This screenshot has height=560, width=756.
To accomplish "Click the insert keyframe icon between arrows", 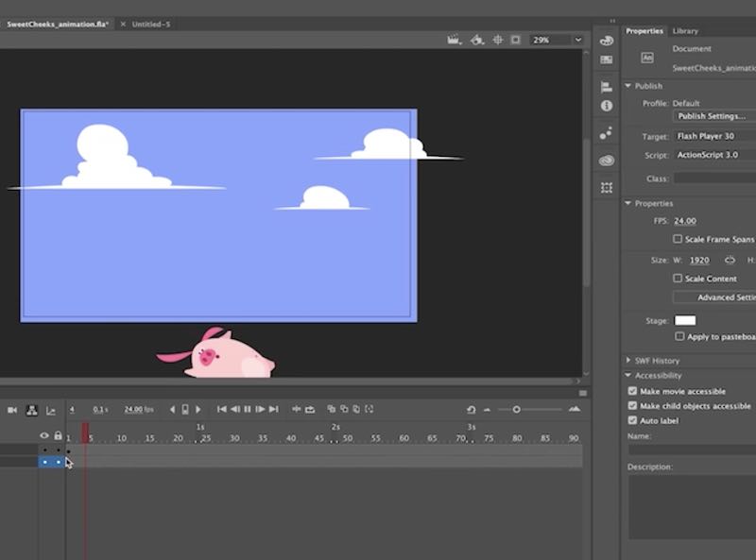I will (185, 410).
